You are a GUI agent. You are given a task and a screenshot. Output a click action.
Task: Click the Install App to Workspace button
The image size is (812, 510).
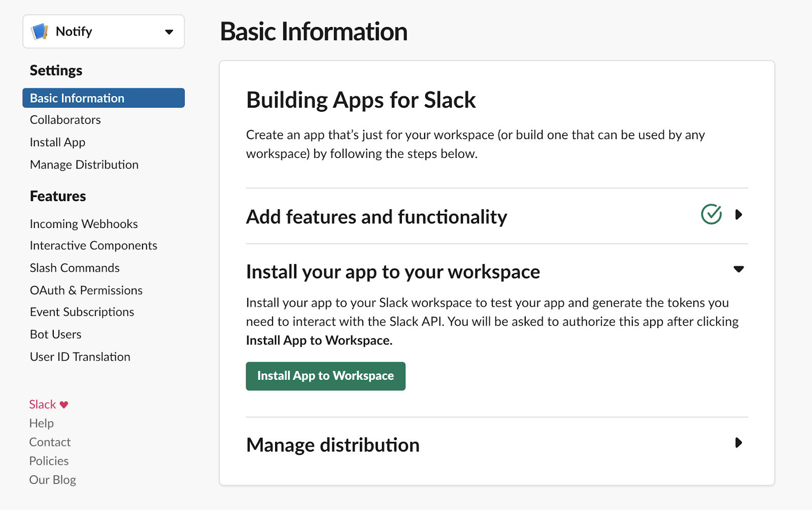326,376
